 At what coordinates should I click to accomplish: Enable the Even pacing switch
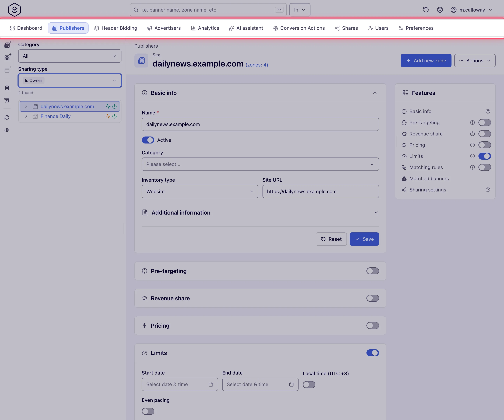(148, 411)
